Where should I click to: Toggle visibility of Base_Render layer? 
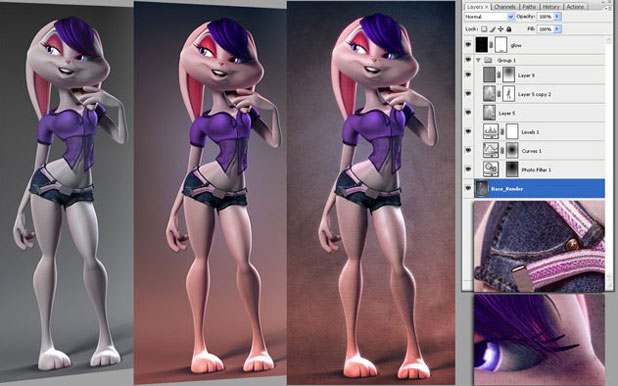468,188
